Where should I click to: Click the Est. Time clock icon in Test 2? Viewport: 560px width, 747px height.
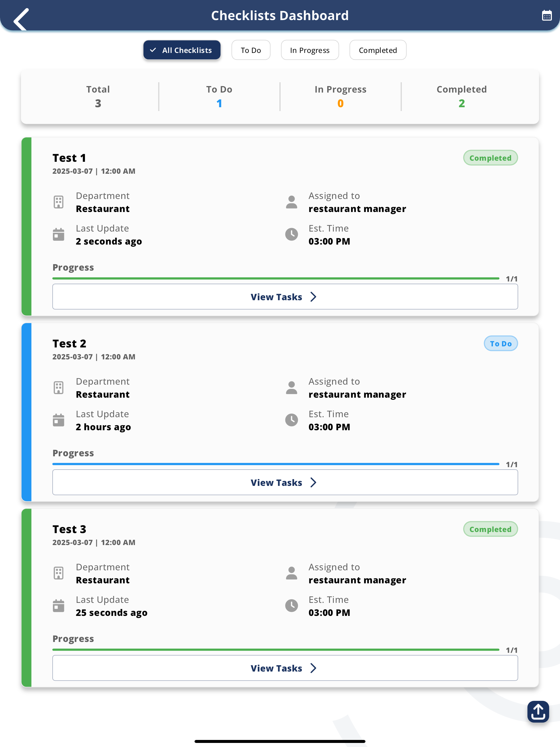click(x=292, y=420)
